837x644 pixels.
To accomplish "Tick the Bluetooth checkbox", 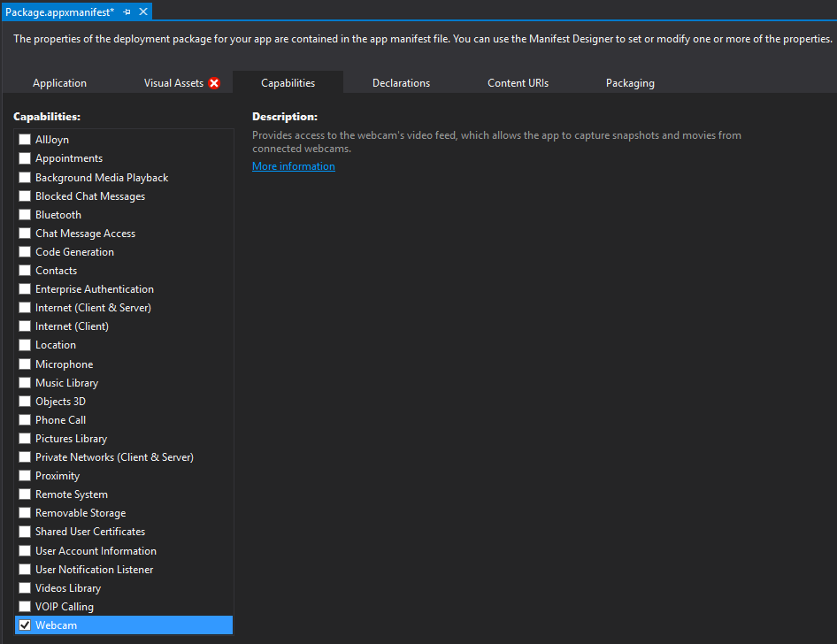I will click(25, 215).
